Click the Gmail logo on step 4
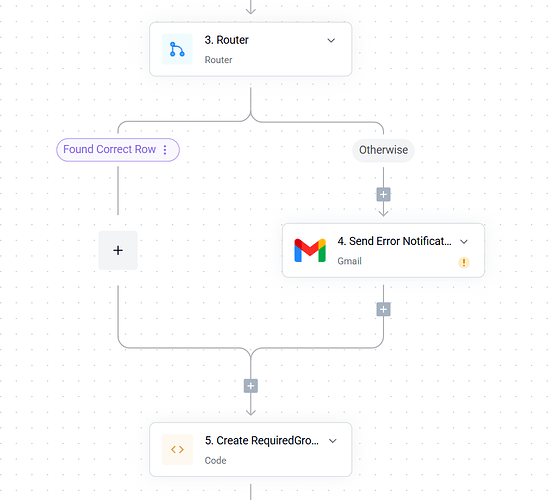Viewport: 559px width, 500px height. 310,251
